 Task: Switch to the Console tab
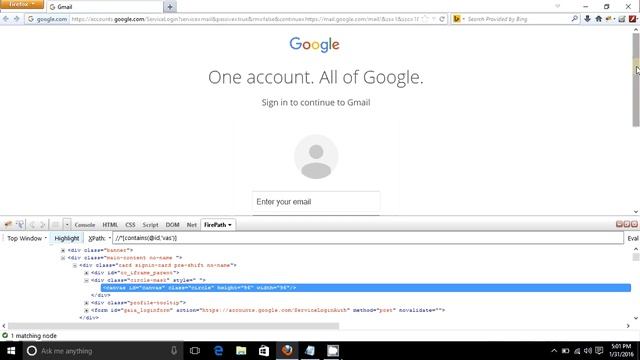pyautogui.click(x=84, y=225)
